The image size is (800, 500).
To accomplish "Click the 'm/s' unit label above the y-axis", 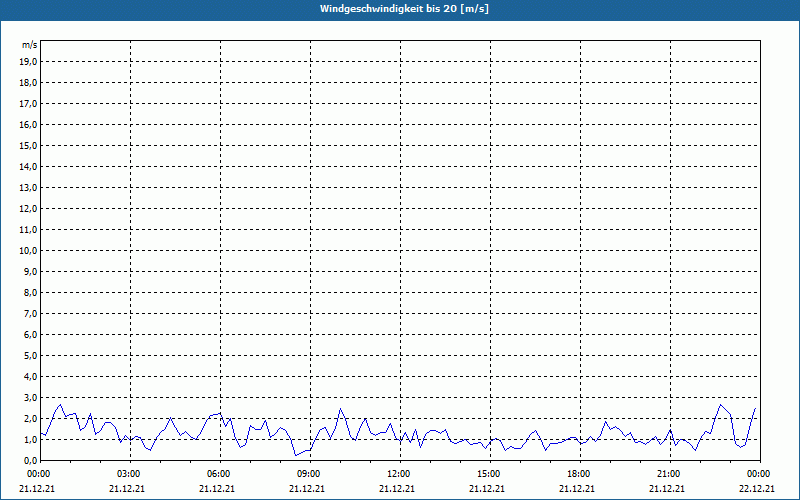I will [29, 45].
